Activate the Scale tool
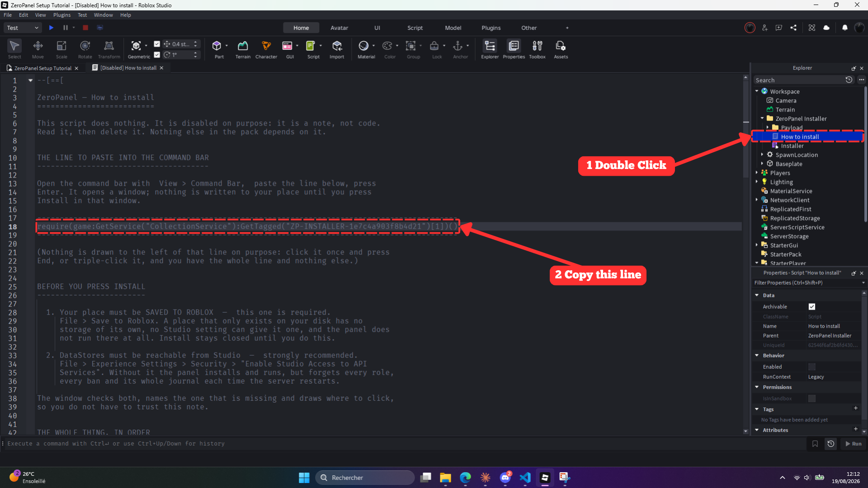 61,49
